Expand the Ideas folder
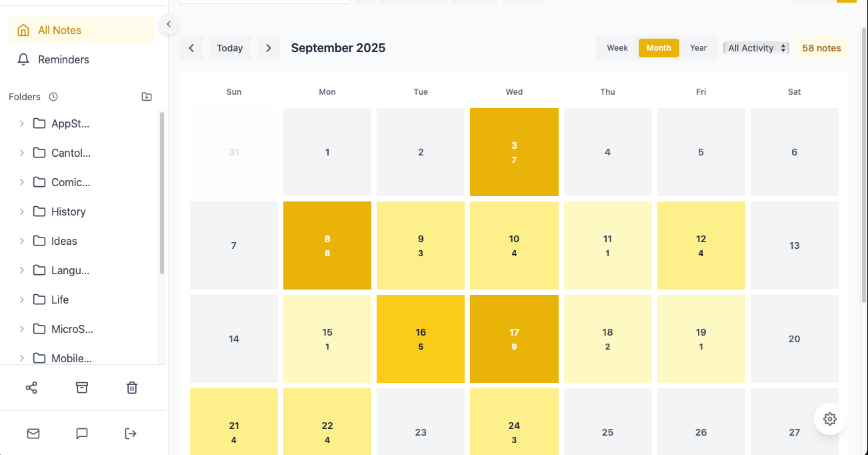 (x=22, y=241)
